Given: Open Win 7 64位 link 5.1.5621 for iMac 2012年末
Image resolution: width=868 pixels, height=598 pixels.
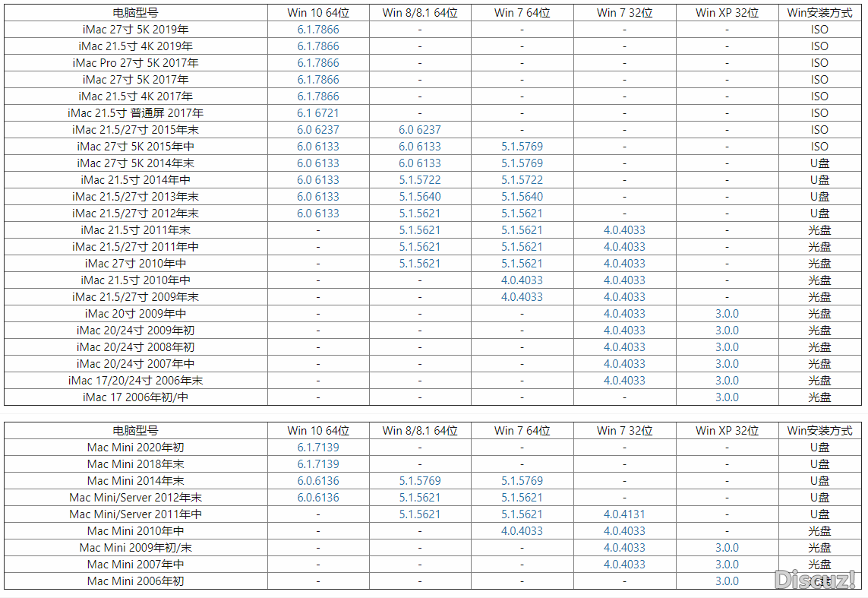Looking at the screenshot, I should [x=522, y=214].
